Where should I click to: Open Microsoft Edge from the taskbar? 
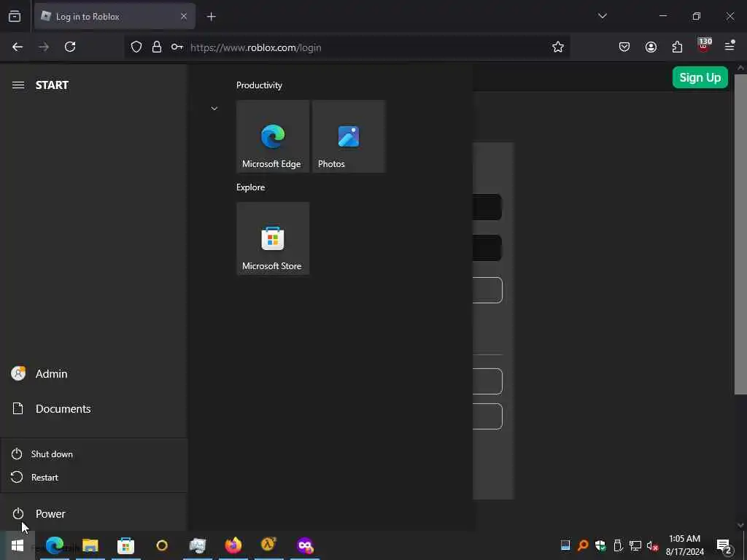pos(54,545)
